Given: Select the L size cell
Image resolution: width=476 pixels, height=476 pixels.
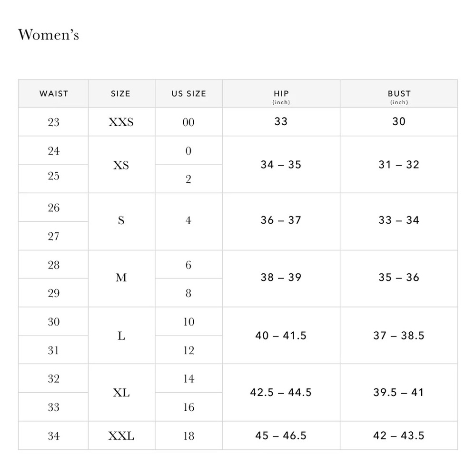Looking at the screenshot, I should [121, 336].
